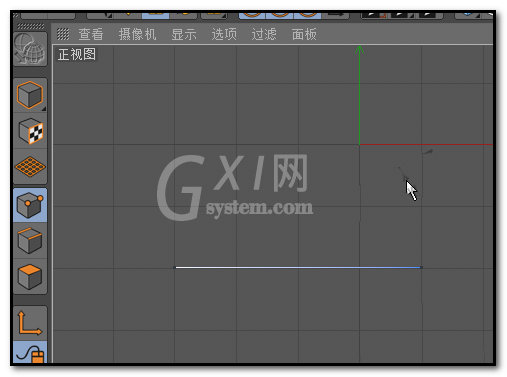Switch to Edges mode icon

pyautogui.click(x=30, y=240)
